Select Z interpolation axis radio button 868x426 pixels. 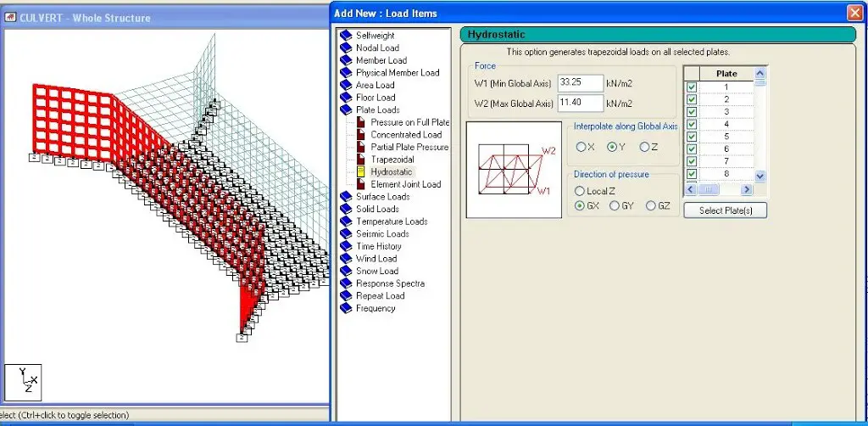pyautogui.click(x=644, y=147)
